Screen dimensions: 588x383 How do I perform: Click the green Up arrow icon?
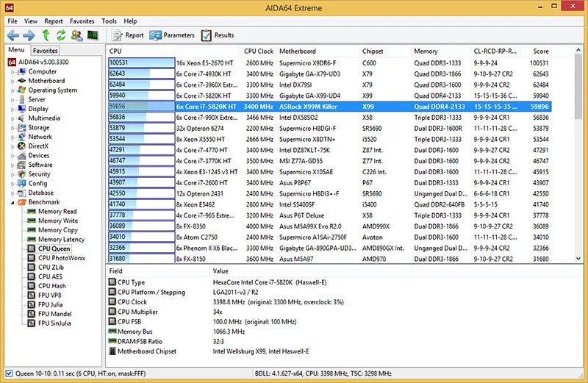click(46, 35)
